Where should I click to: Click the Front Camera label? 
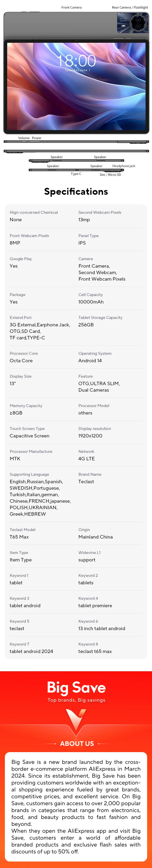click(x=72, y=7)
